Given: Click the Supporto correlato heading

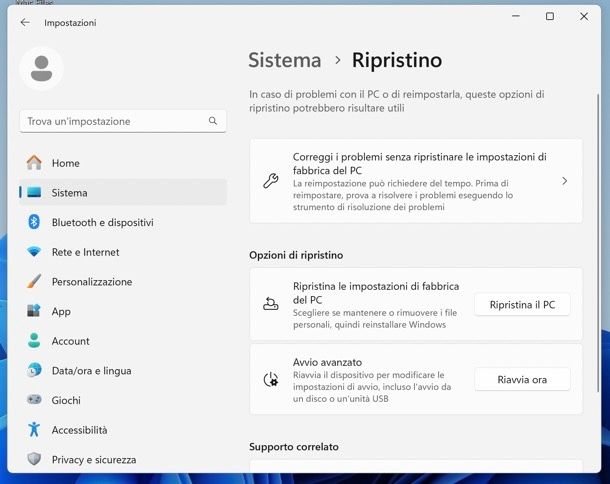Looking at the screenshot, I should tap(294, 447).
